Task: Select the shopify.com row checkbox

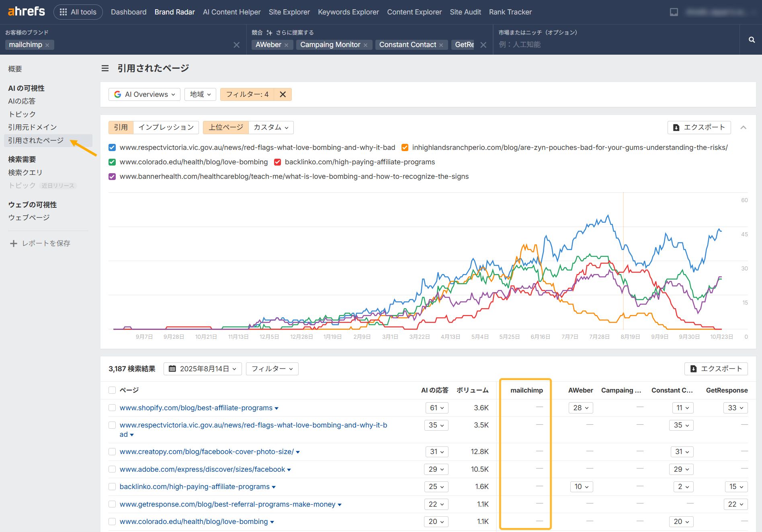Action: [112, 407]
